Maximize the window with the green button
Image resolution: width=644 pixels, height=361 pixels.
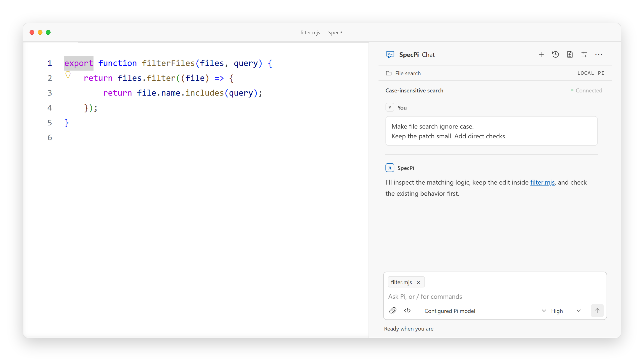coord(48,33)
